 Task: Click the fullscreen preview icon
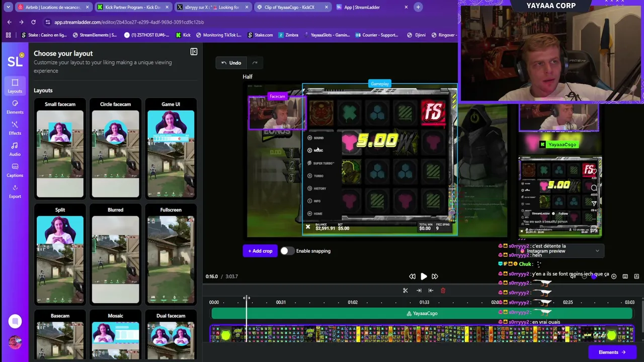click(x=636, y=277)
